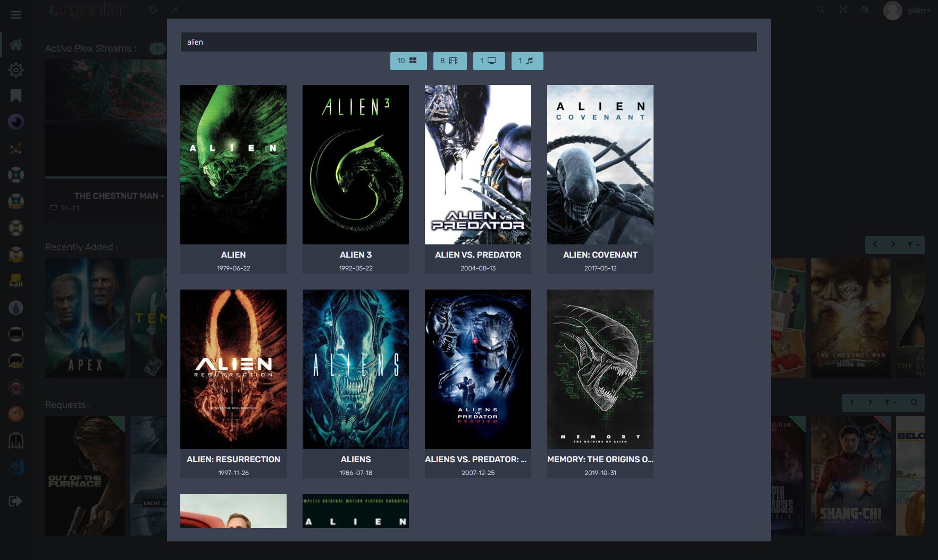This screenshot has width=938, height=560.
Task: Open the Recently Added filter dropdown
Action: click(912, 244)
